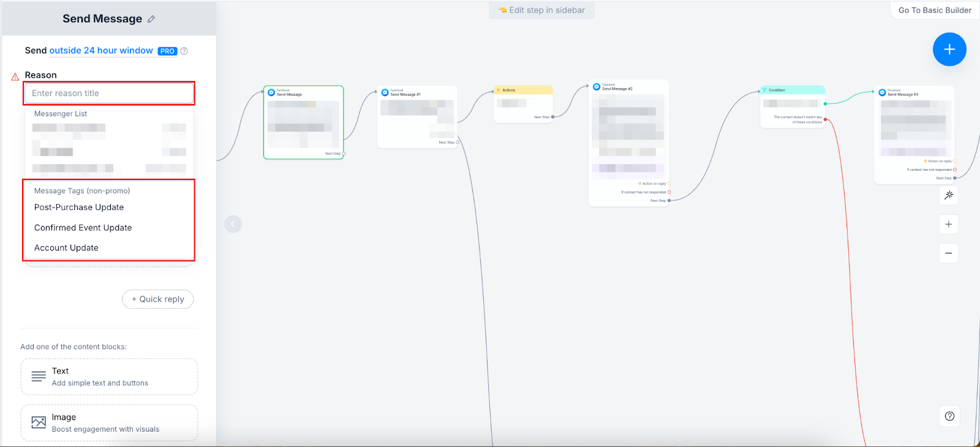Zoom in on the flow canvas
The height and width of the screenshot is (447, 980).
(948, 224)
